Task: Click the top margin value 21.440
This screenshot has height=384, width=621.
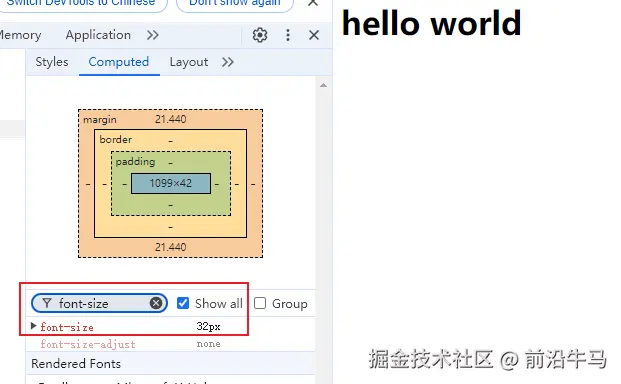Action: click(170, 119)
